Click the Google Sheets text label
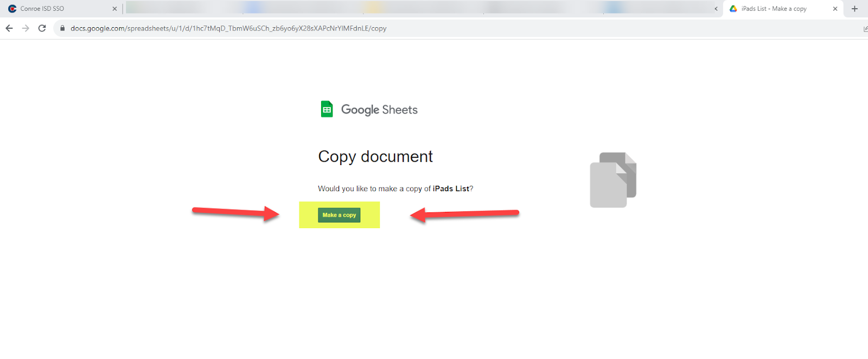The height and width of the screenshot is (359, 868). [x=379, y=110]
